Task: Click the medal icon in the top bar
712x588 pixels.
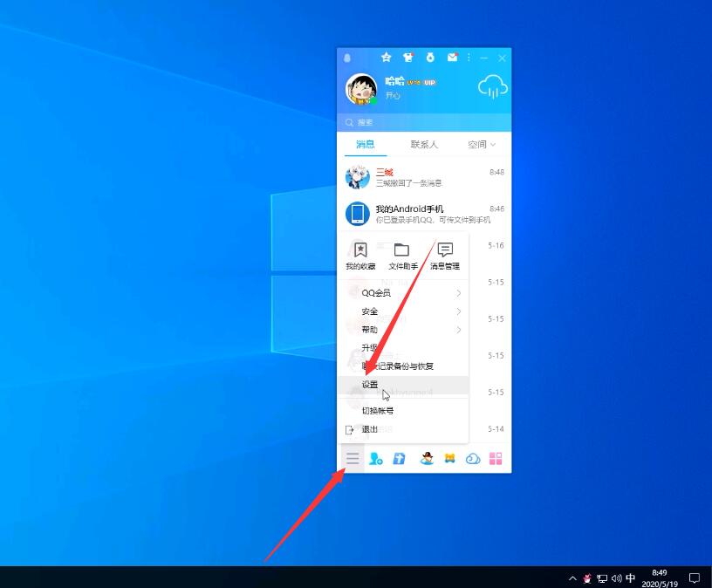Action: [x=430, y=58]
